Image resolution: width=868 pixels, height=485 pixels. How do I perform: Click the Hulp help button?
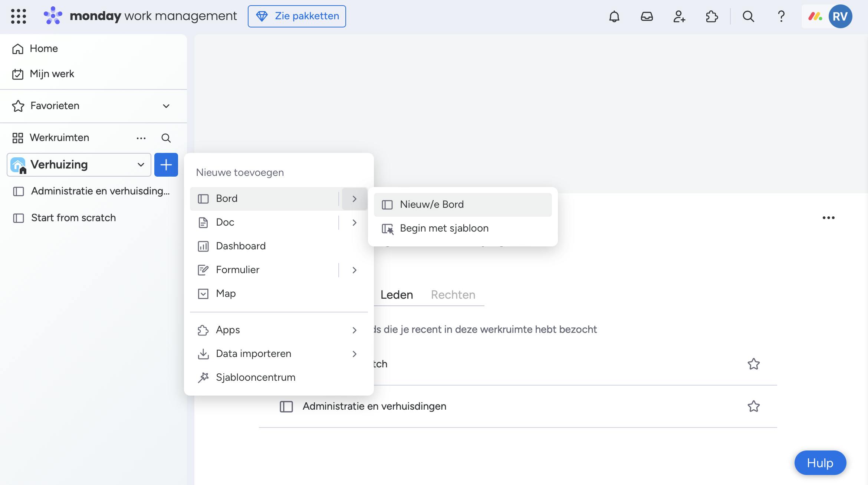click(x=820, y=463)
